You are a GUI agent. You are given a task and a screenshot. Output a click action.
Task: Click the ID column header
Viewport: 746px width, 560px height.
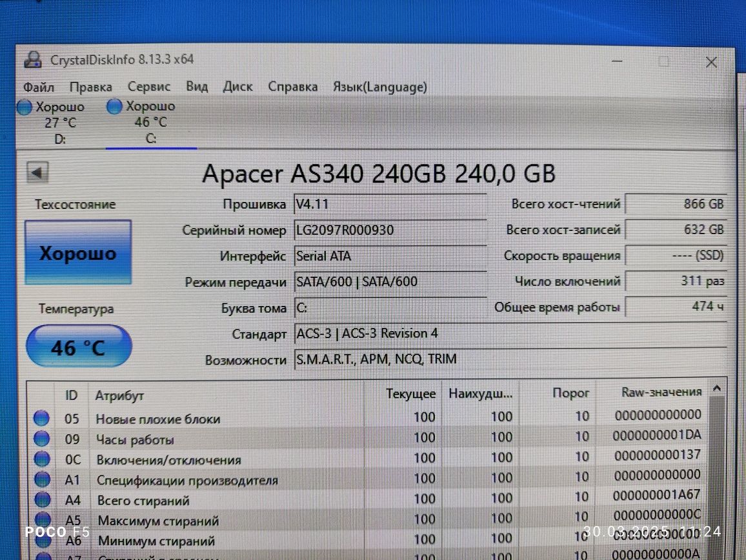(72, 395)
